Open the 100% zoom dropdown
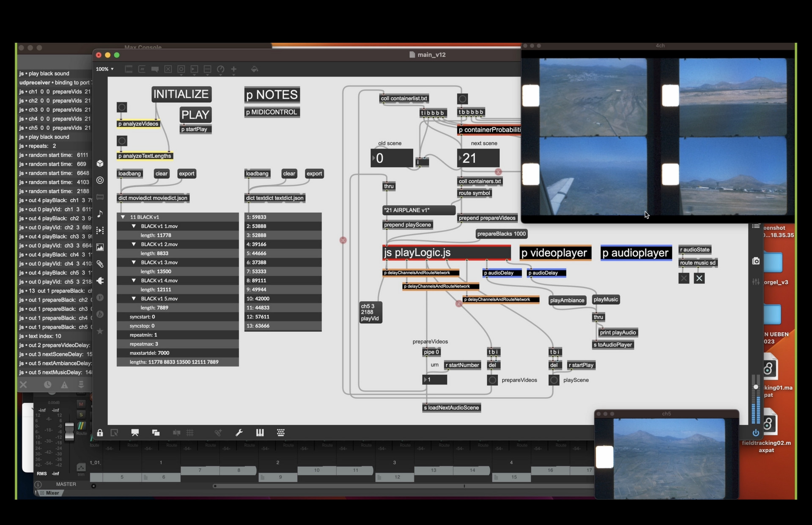Screen dimensions: 812x525 (x=104, y=69)
